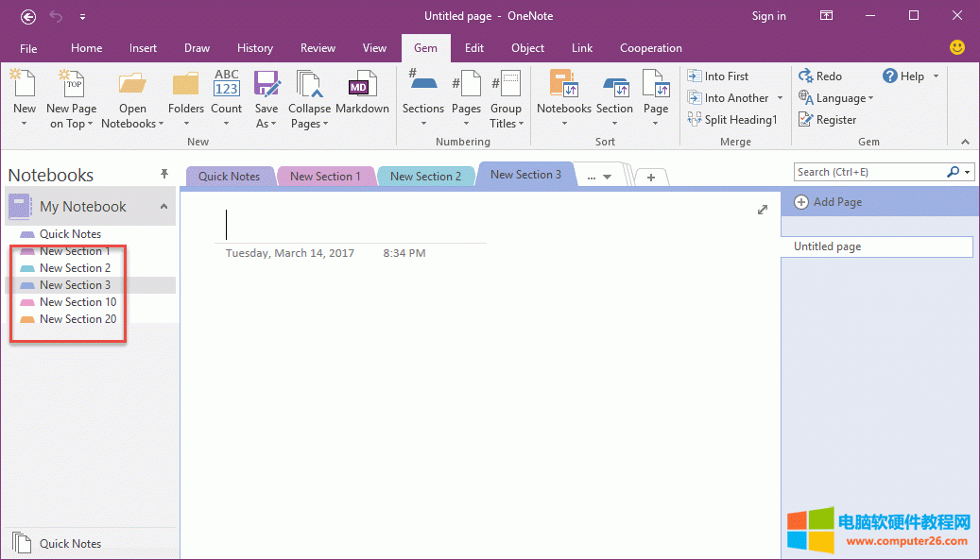
Task: Click Sign in link
Action: [x=768, y=16]
